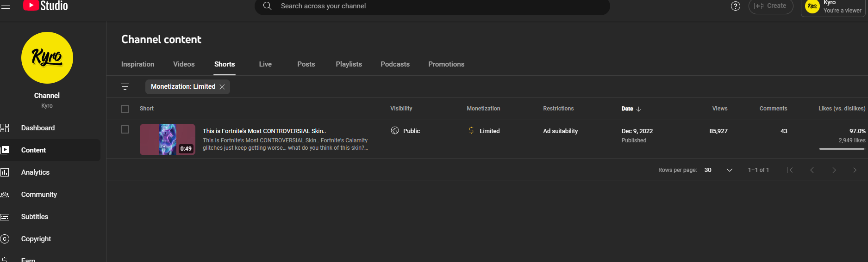Screen dimensions: 868x262
Task: Click the Likes (vs. dislikes) header
Action: click(842, 109)
